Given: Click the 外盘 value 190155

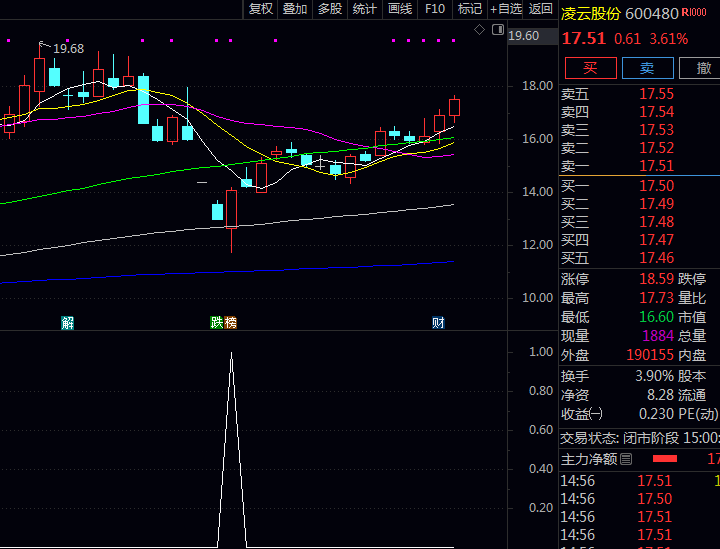Looking at the screenshot, I should click(650, 355).
